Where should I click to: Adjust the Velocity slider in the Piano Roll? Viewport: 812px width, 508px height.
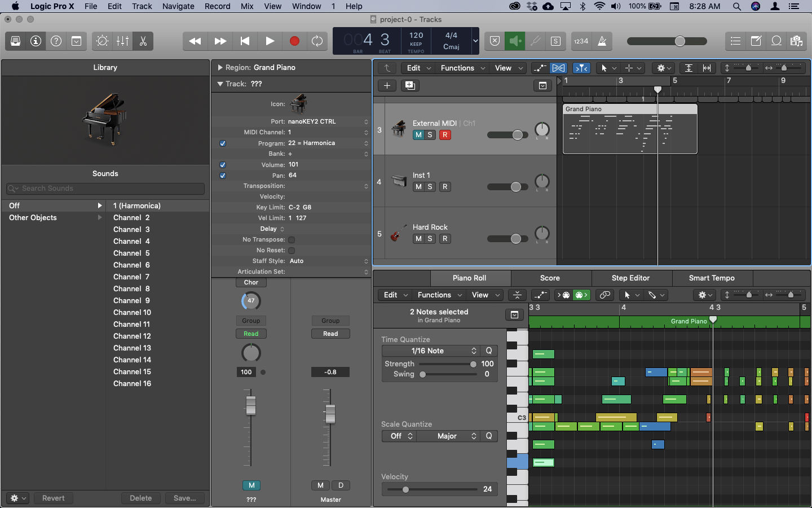(x=406, y=490)
